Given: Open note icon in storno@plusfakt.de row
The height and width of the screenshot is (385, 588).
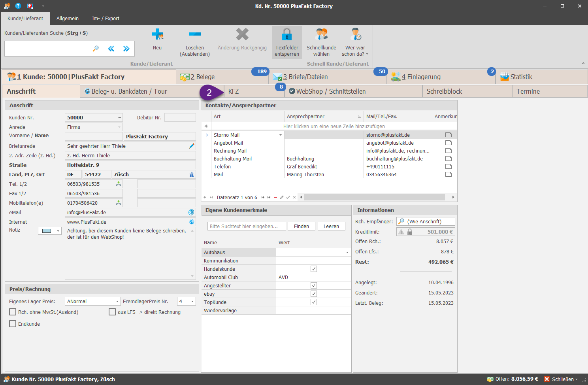Looking at the screenshot, I should click(449, 135).
